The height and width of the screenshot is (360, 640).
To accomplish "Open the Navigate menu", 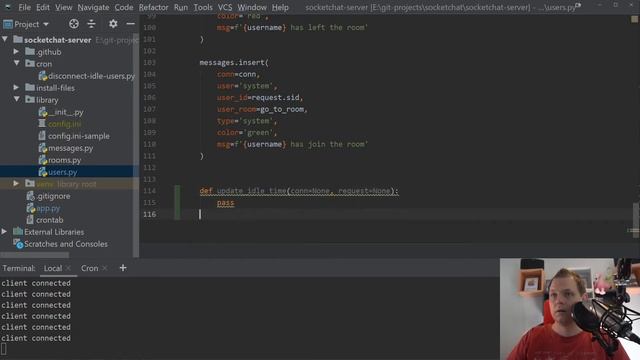I will pos(93,7).
